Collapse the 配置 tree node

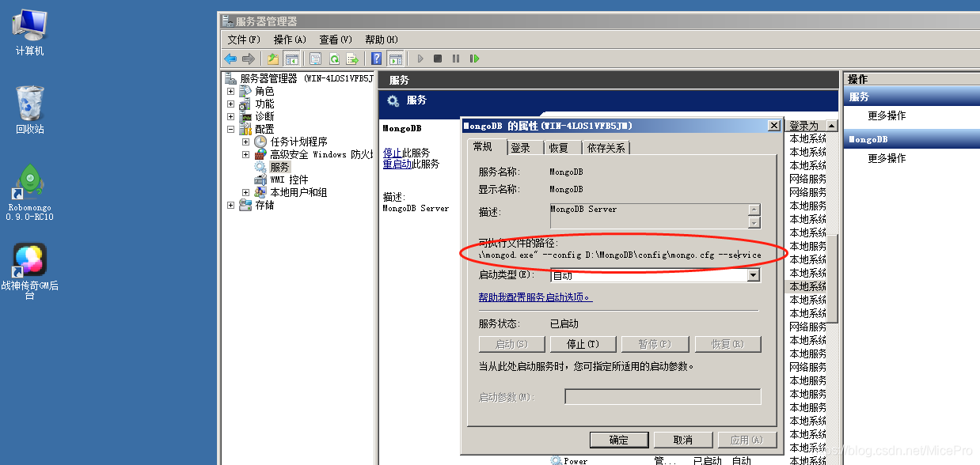point(231,129)
